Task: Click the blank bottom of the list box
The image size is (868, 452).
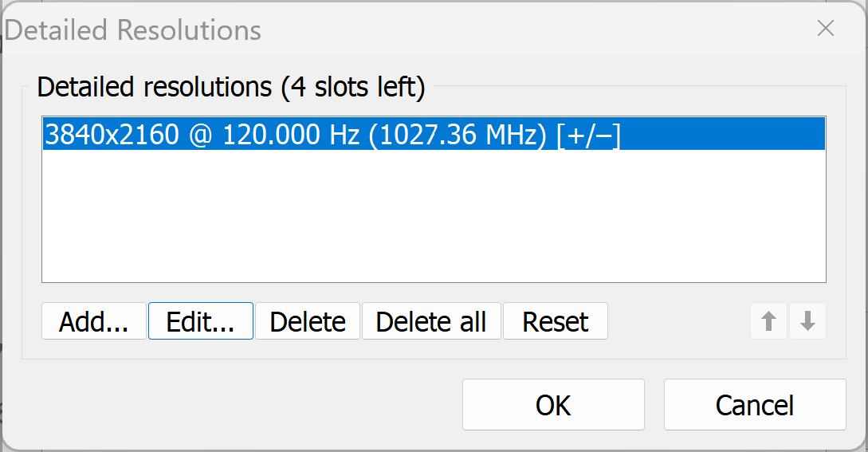Action: [434, 261]
